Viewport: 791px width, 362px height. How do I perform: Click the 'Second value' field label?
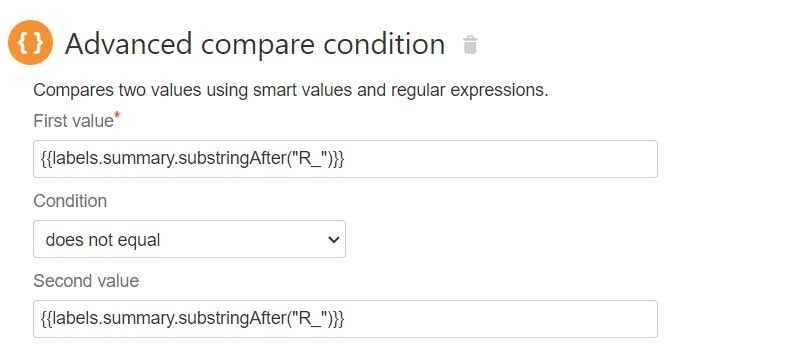pos(86,281)
